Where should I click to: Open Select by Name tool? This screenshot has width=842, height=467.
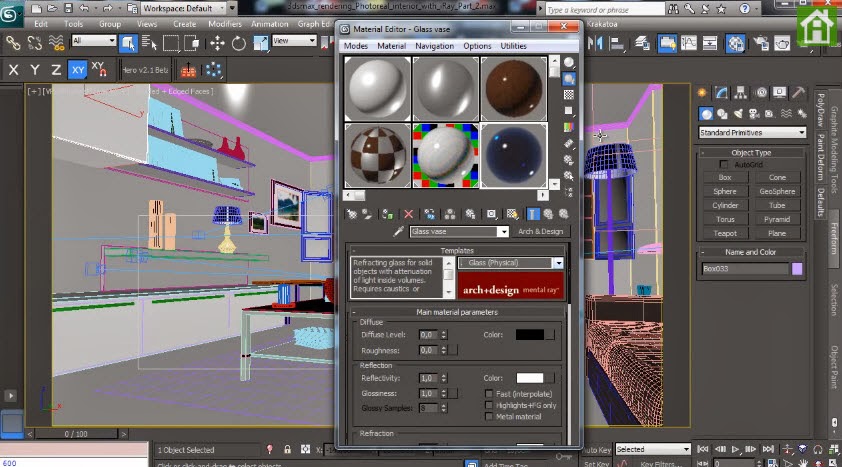[149, 43]
